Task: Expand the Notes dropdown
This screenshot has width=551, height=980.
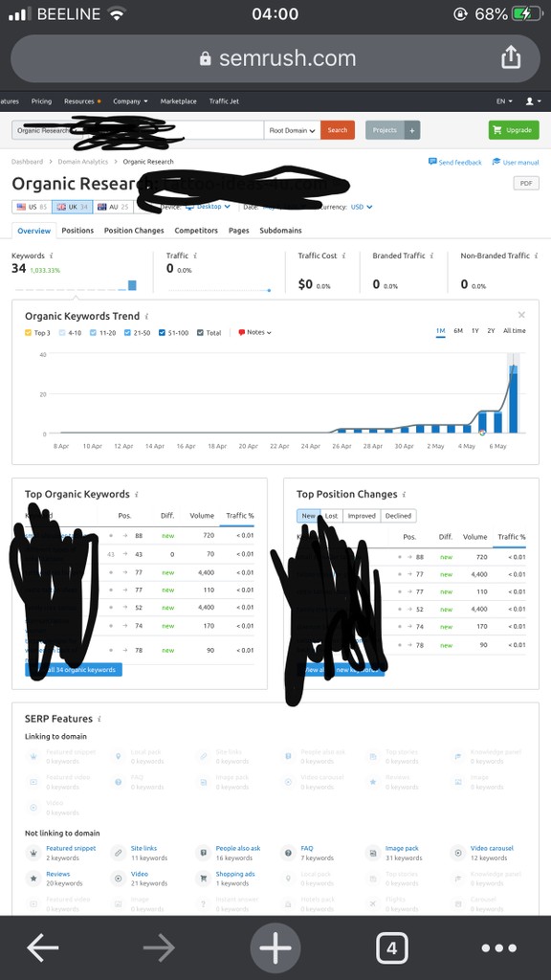Action: (x=254, y=332)
